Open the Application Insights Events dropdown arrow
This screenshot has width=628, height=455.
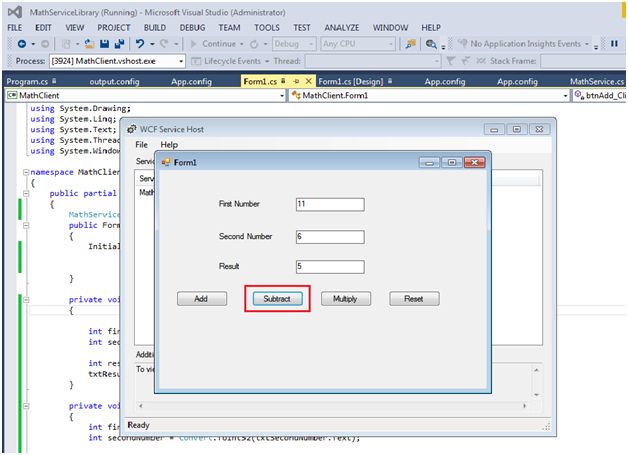tap(587, 44)
